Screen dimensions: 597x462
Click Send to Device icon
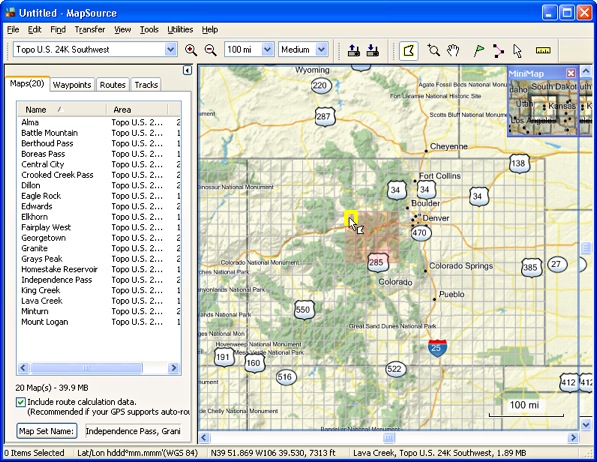354,50
